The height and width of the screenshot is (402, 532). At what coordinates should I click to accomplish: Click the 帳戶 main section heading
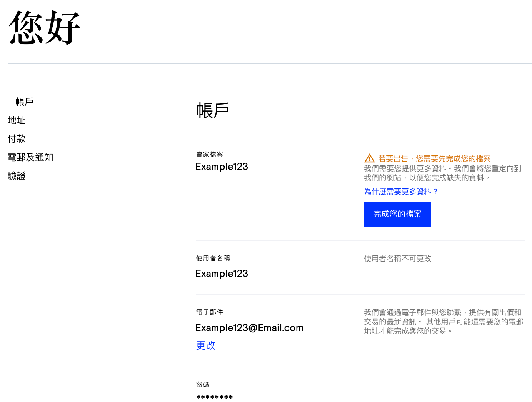coord(213,111)
